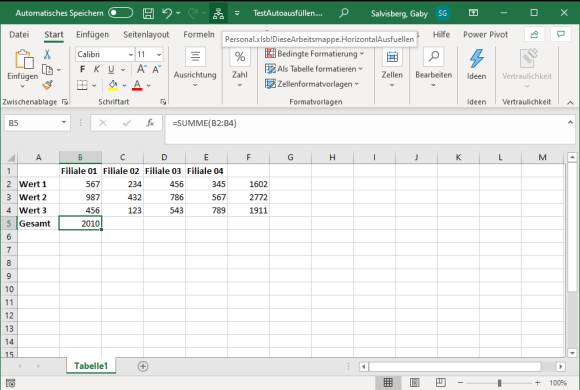Switch to Page Break preview icon
Viewport: 580px width, 390px height.
pyautogui.click(x=441, y=383)
